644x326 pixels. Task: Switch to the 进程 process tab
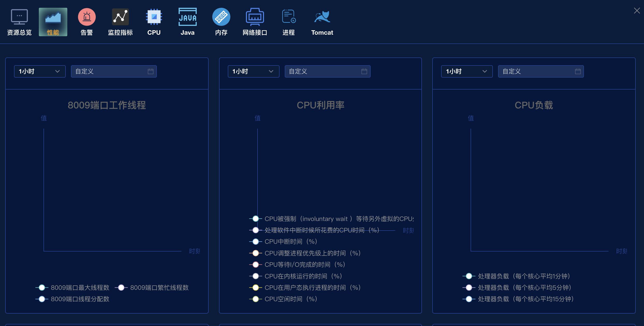[x=289, y=22]
